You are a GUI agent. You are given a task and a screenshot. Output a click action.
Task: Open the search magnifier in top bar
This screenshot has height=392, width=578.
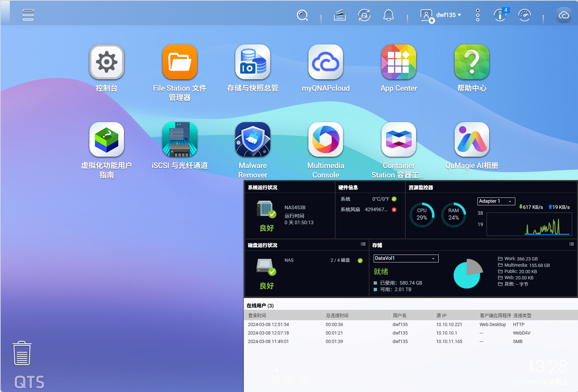(302, 15)
